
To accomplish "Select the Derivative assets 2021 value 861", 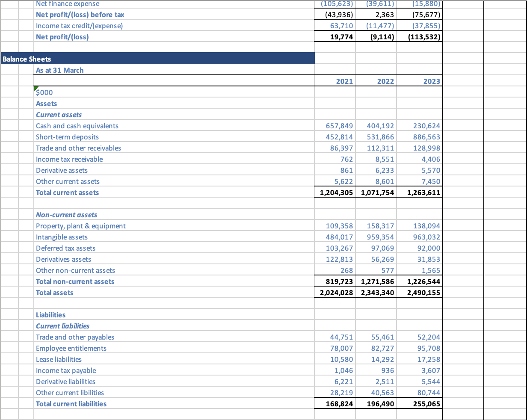I will click(x=348, y=170).
